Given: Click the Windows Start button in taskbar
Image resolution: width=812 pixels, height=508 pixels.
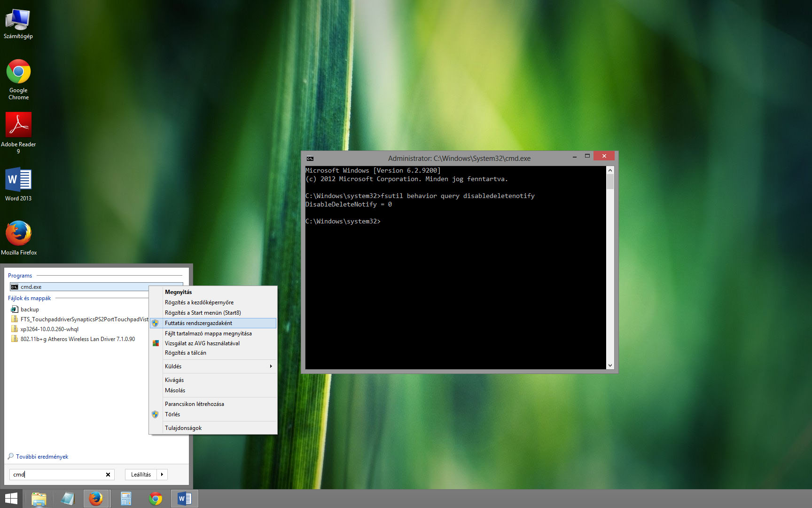Looking at the screenshot, I should pos(11,499).
